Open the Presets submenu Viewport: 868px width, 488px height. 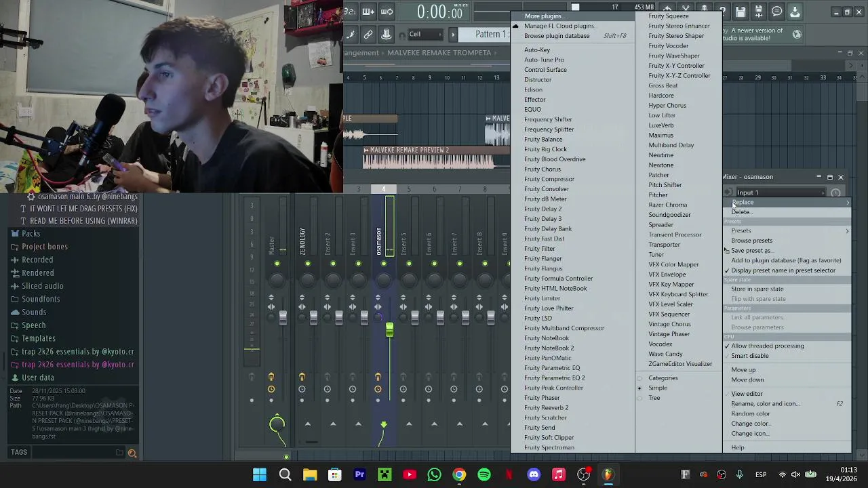[787, 230]
